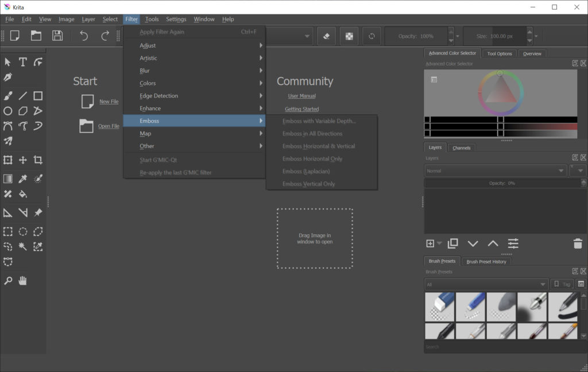The height and width of the screenshot is (372, 588).
Task: Select the Fill bucket tool
Action: tap(23, 194)
